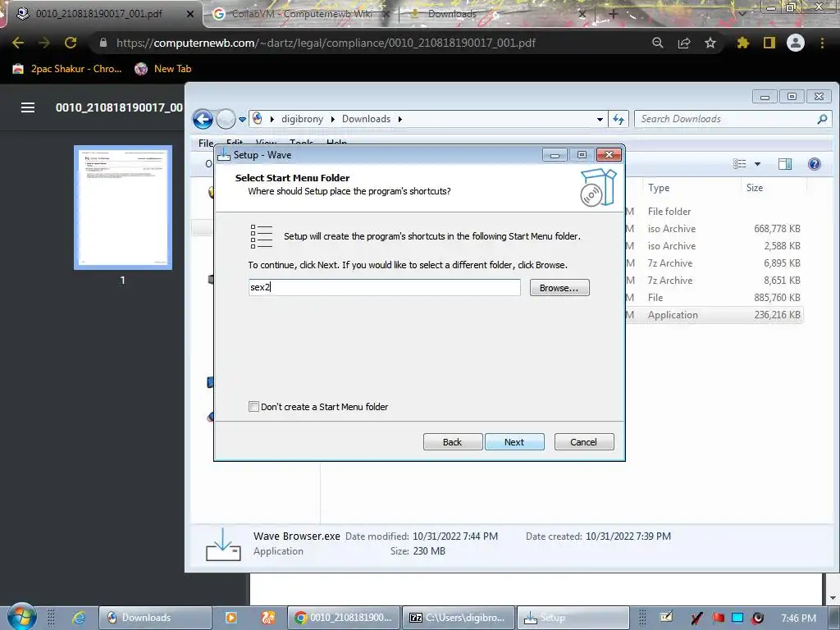Image resolution: width=840 pixels, height=630 pixels.
Task: Go back in Explorer Downloads window
Action: coord(203,119)
